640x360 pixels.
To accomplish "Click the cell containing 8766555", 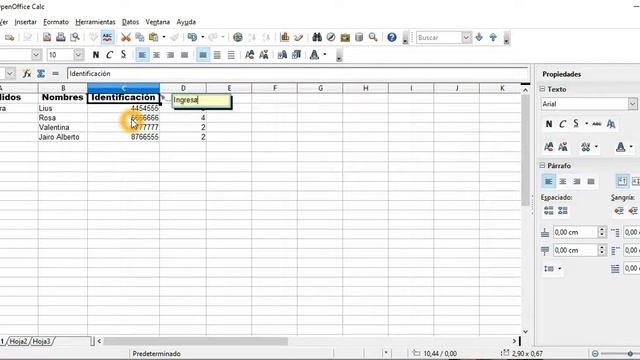I will point(123,137).
